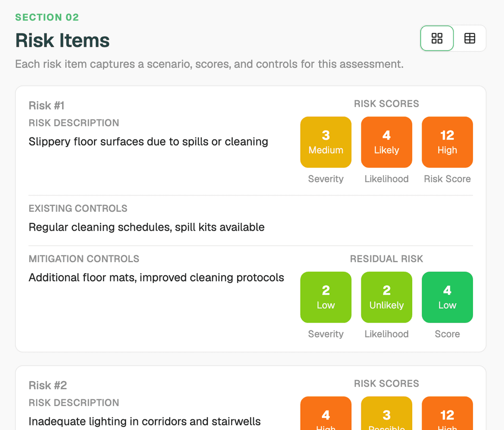Click the regular cleaning schedules controls text
Image resolution: width=504 pixels, height=430 pixels.
click(146, 227)
